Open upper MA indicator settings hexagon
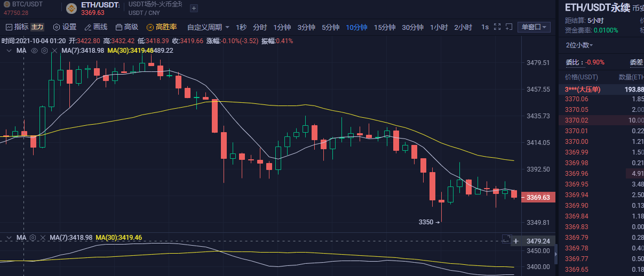Viewport: 644px width, 276px height. pyautogui.click(x=44, y=51)
